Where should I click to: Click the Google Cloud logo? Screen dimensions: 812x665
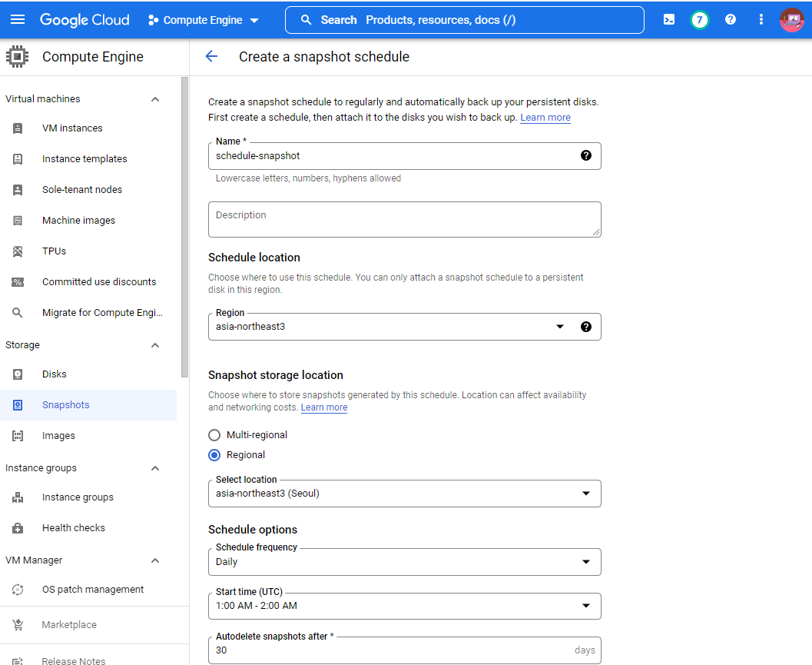click(85, 20)
